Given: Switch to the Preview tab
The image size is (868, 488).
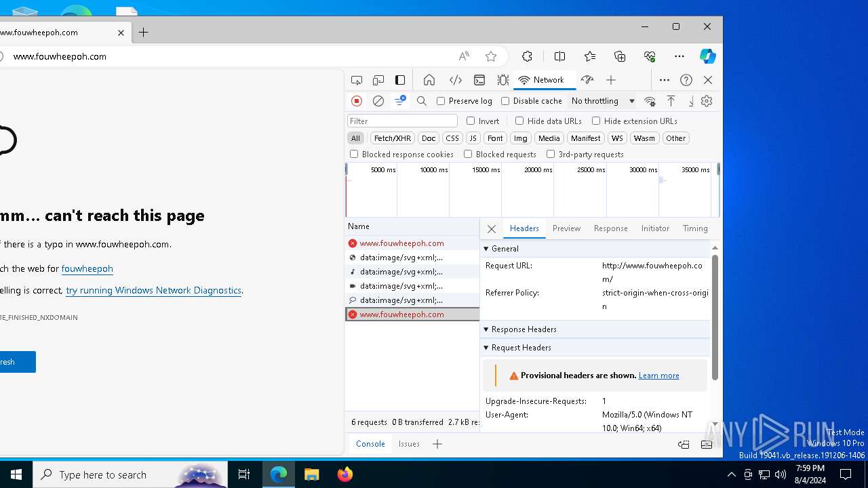Looking at the screenshot, I should [x=566, y=228].
